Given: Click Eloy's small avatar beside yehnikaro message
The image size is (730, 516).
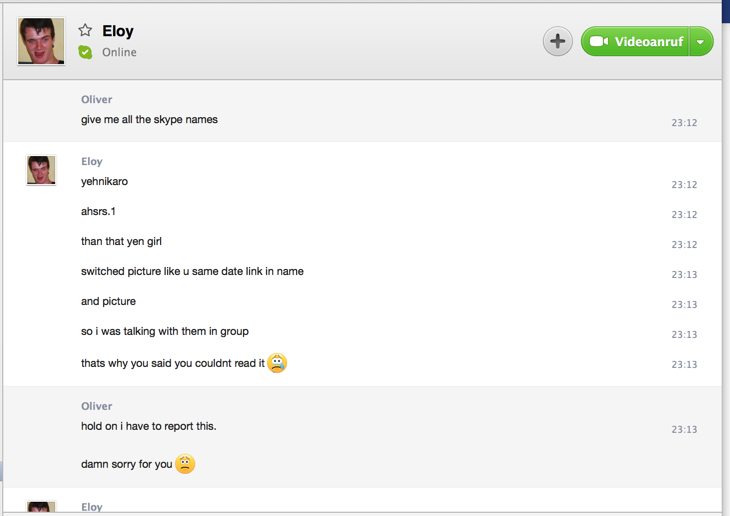Looking at the screenshot, I should click(41, 170).
